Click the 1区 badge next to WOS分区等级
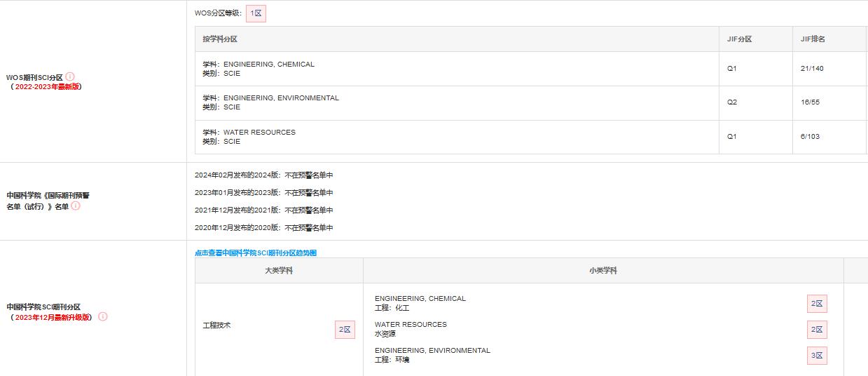This screenshot has width=868, height=376. click(256, 13)
